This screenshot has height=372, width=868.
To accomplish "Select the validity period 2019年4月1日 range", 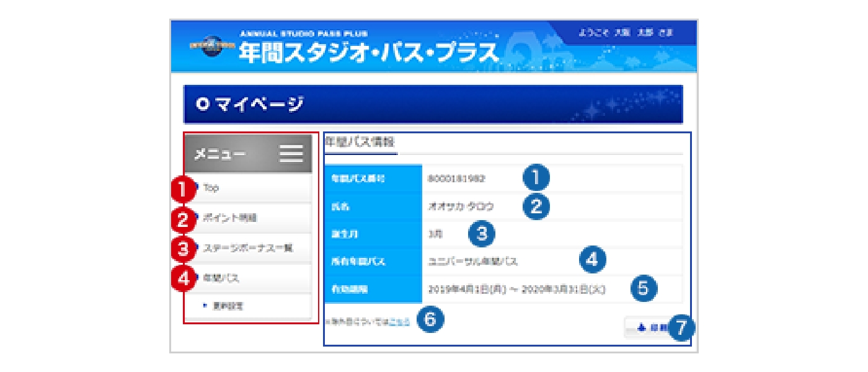I will (x=517, y=289).
